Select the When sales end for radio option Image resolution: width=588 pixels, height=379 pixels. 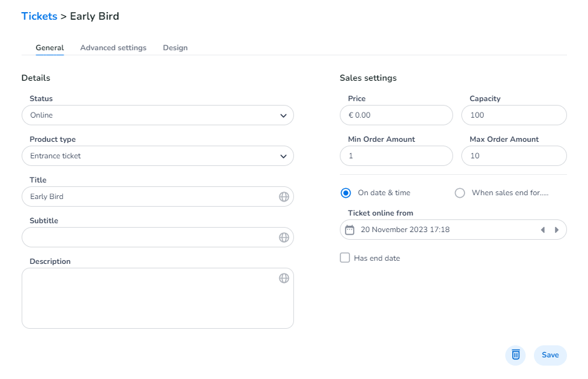pyautogui.click(x=459, y=193)
